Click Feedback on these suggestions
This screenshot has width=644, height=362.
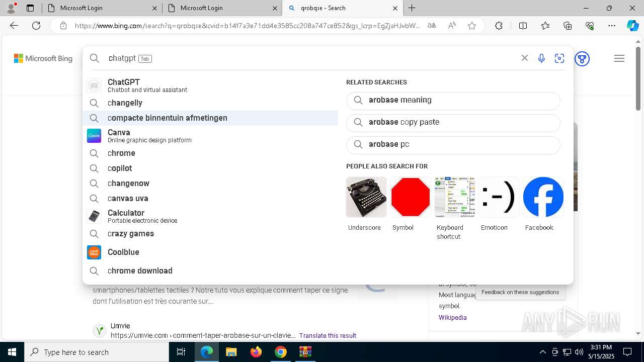[x=520, y=292]
